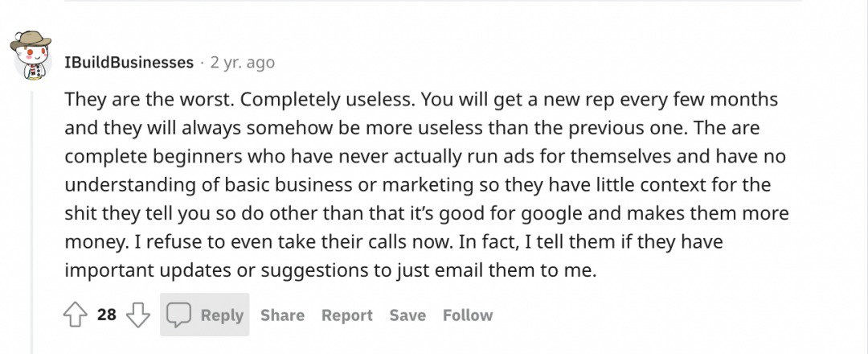Follow this comment thread
This screenshot has height=354, width=868.
click(x=468, y=315)
